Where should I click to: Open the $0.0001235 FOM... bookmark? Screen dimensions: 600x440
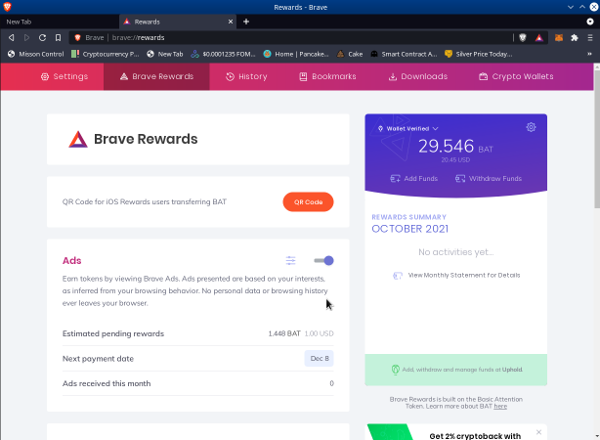tap(223, 54)
